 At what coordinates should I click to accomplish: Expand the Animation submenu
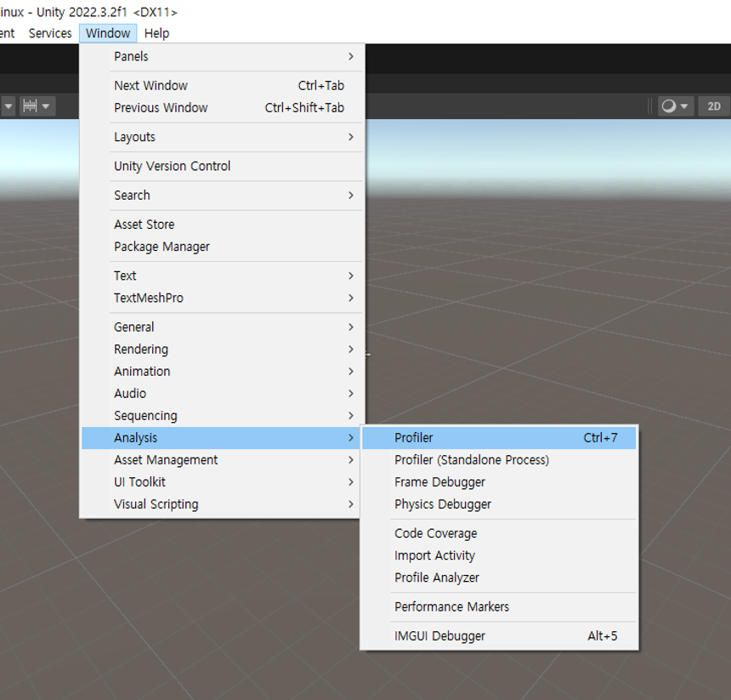point(220,371)
